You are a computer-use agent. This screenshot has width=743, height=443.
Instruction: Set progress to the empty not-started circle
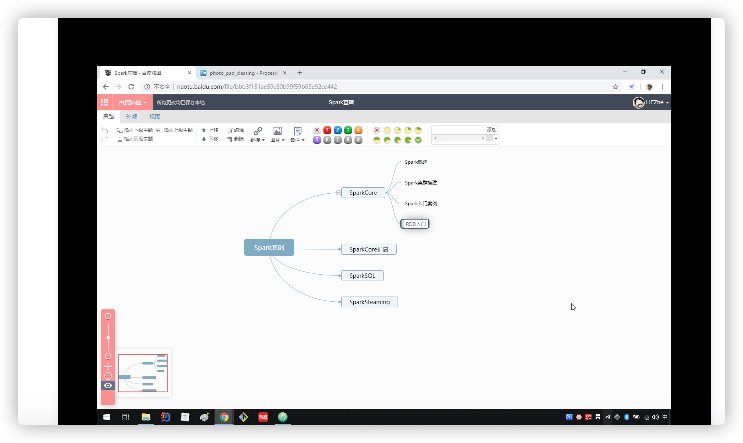(x=387, y=130)
